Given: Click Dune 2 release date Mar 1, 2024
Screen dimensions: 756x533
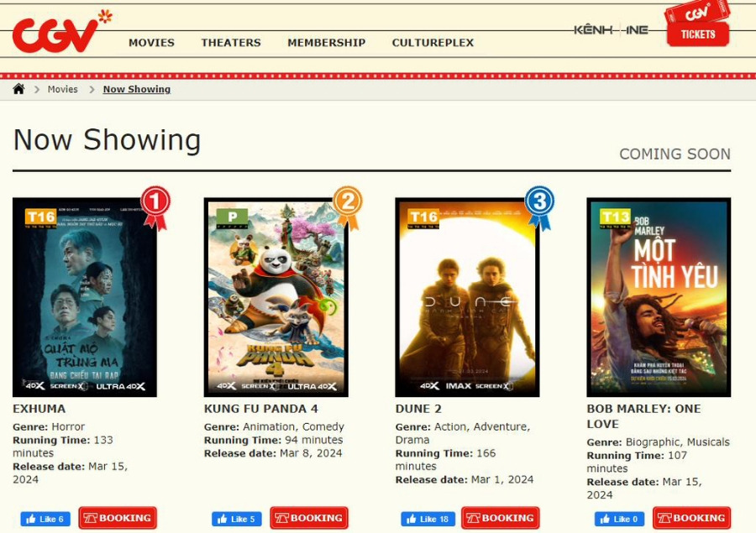Looking at the screenshot, I should (x=502, y=479).
